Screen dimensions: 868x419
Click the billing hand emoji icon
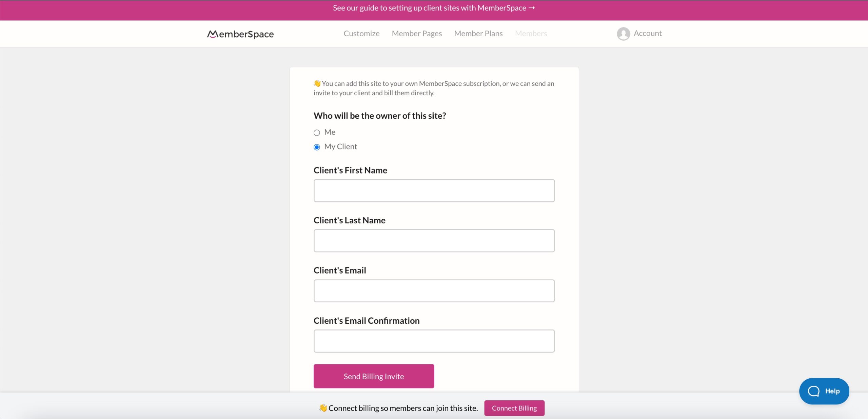coord(323,408)
